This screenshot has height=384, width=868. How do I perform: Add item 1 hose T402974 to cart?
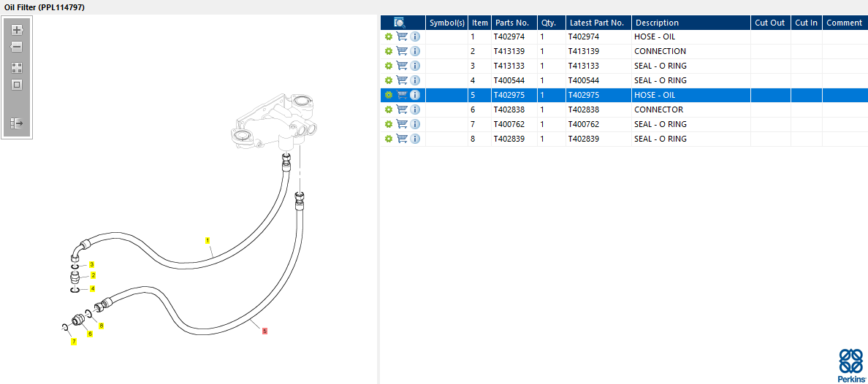click(401, 37)
